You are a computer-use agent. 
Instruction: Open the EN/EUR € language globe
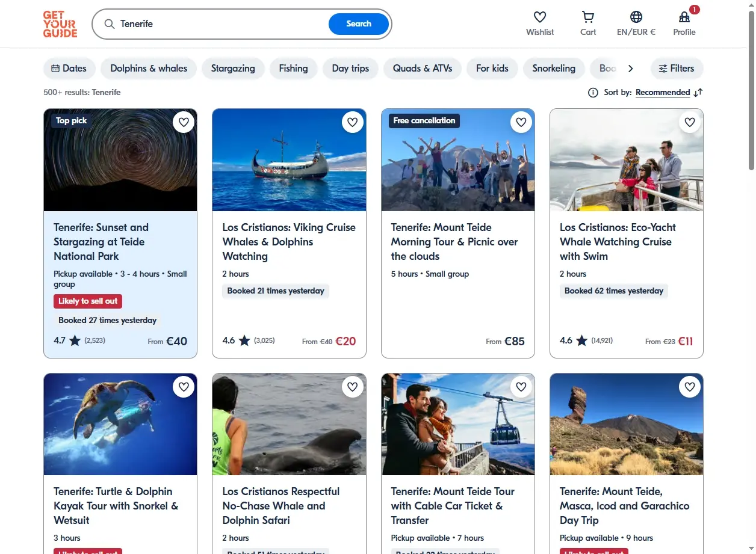[x=636, y=17]
